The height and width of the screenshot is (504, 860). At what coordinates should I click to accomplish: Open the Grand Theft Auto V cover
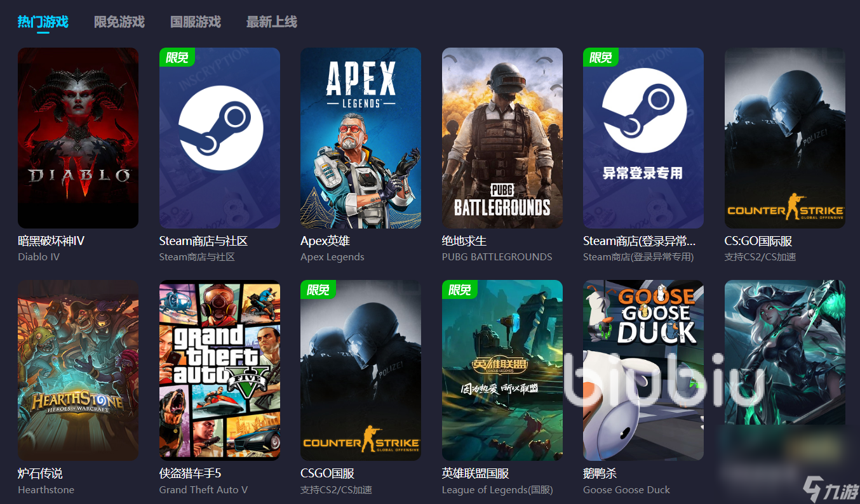pos(220,370)
